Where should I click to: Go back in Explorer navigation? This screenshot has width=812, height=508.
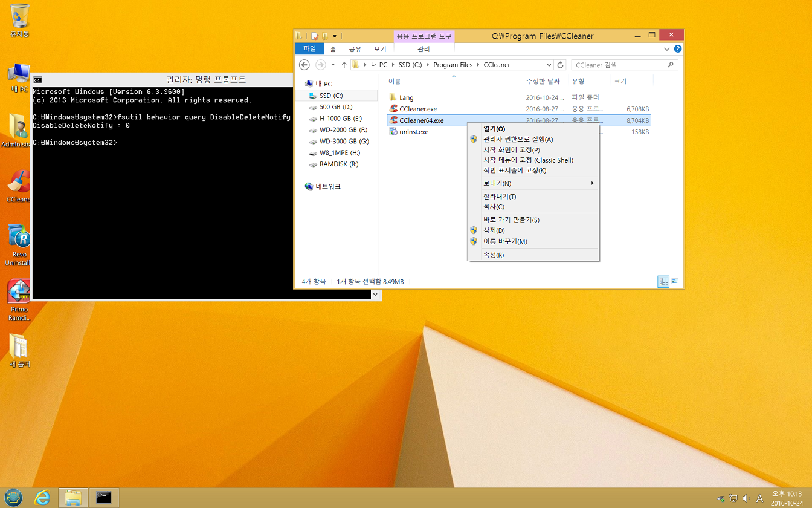(x=304, y=65)
